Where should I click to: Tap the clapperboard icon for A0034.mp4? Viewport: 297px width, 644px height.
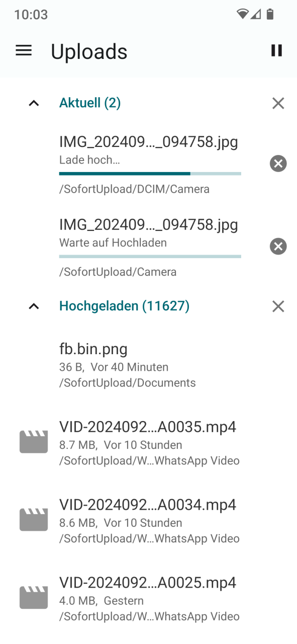pos(34,520)
